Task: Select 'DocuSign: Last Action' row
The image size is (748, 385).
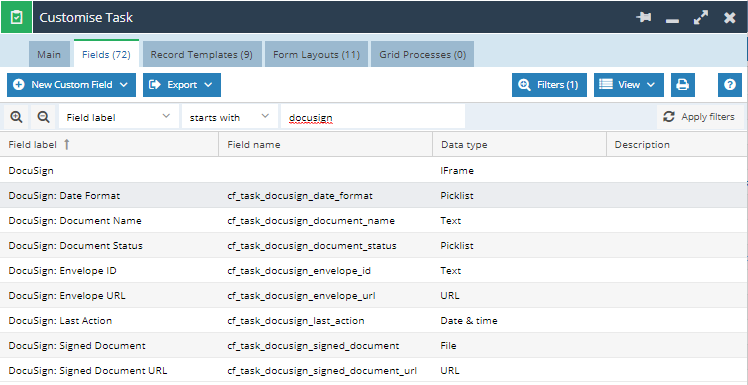Action: click(x=374, y=321)
